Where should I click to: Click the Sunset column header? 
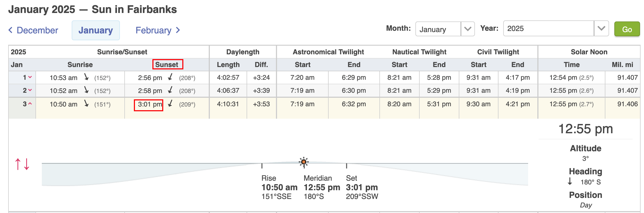(167, 65)
